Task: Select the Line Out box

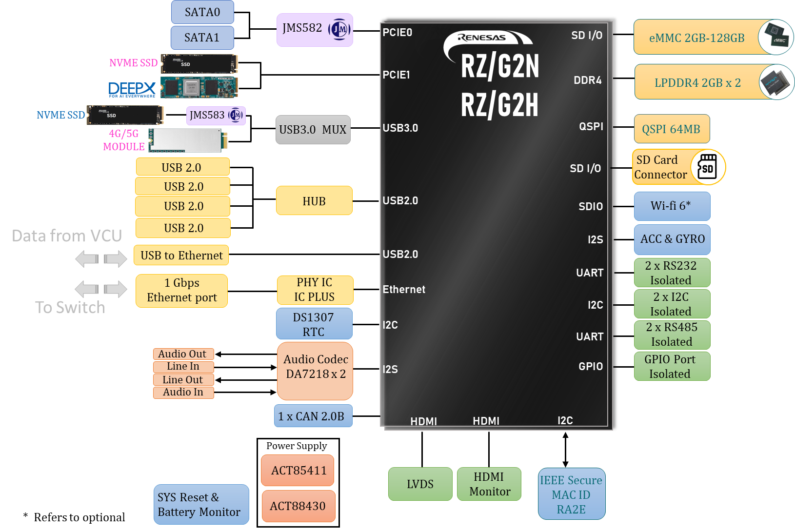Action: pyautogui.click(x=183, y=380)
